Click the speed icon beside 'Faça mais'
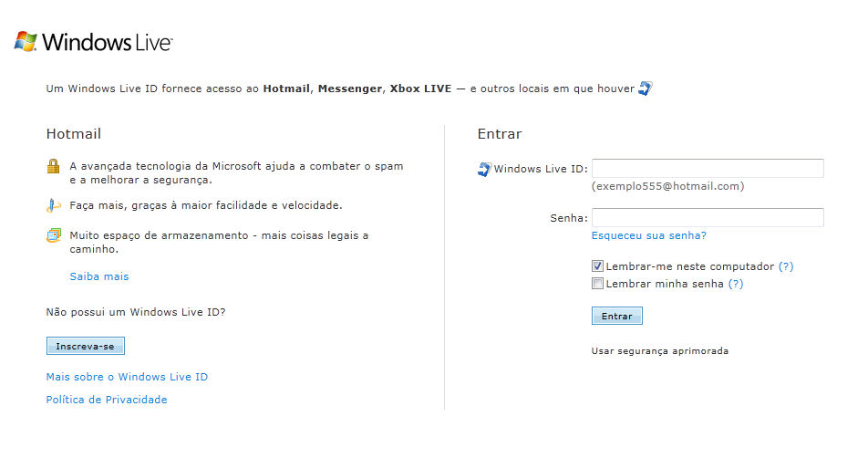The height and width of the screenshot is (458, 868). (53, 205)
